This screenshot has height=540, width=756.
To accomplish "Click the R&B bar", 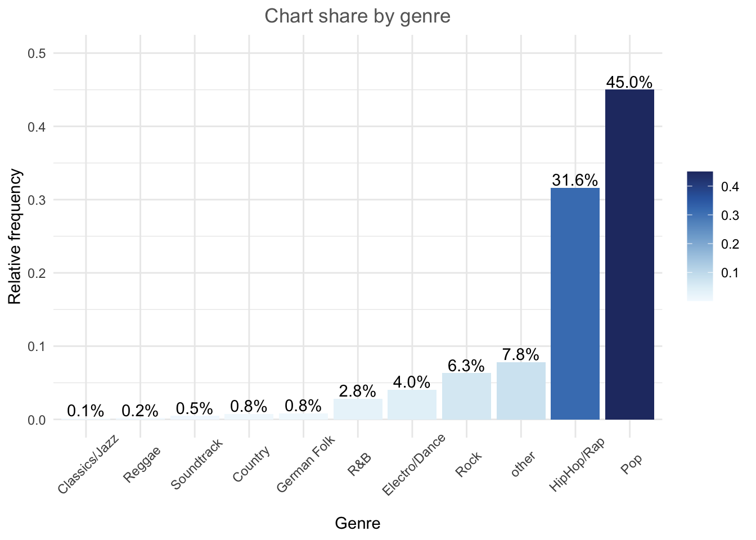I will click(x=358, y=409).
